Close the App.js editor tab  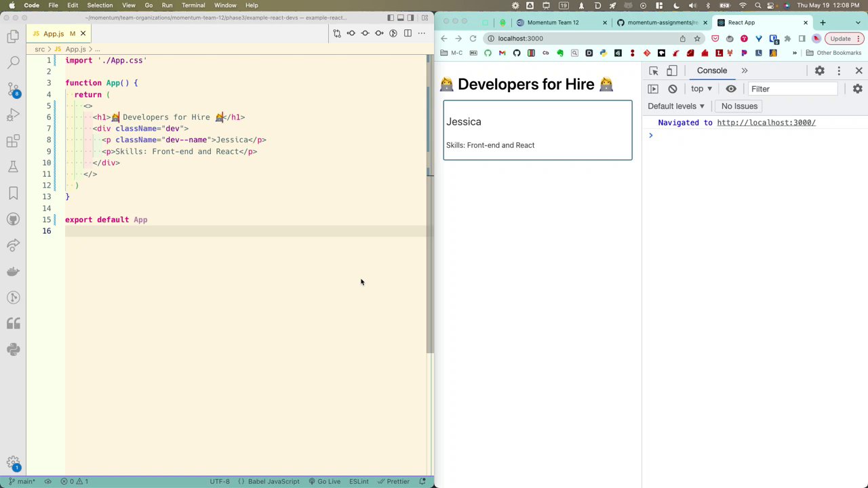pos(83,33)
